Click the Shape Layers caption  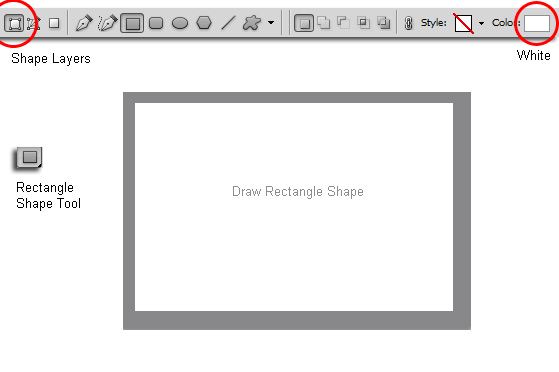coord(51,58)
